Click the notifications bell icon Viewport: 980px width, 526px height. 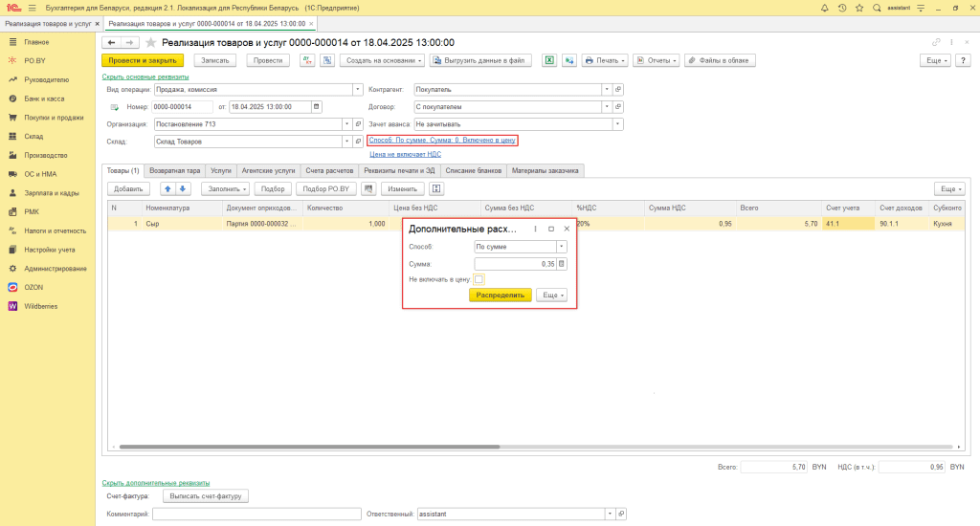(x=824, y=8)
